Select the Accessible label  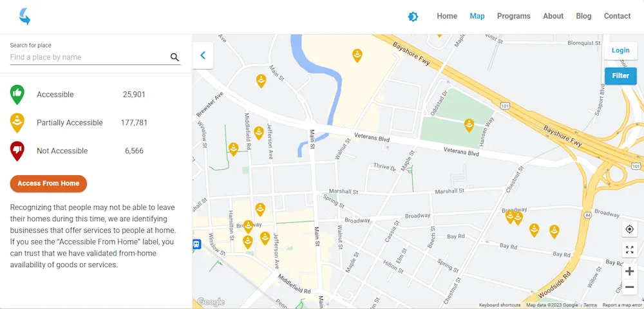point(55,95)
